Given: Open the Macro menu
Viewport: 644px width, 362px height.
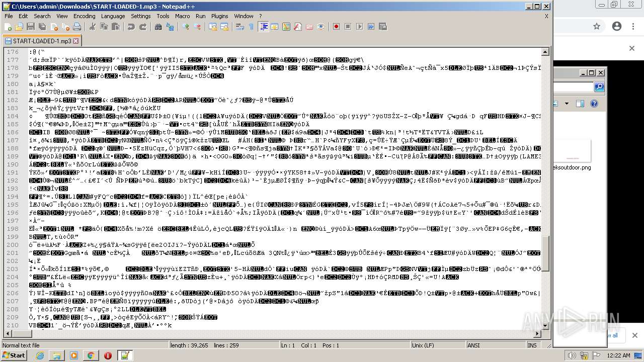Looking at the screenshot, I should pyautogui.click(x=183, y=16).
